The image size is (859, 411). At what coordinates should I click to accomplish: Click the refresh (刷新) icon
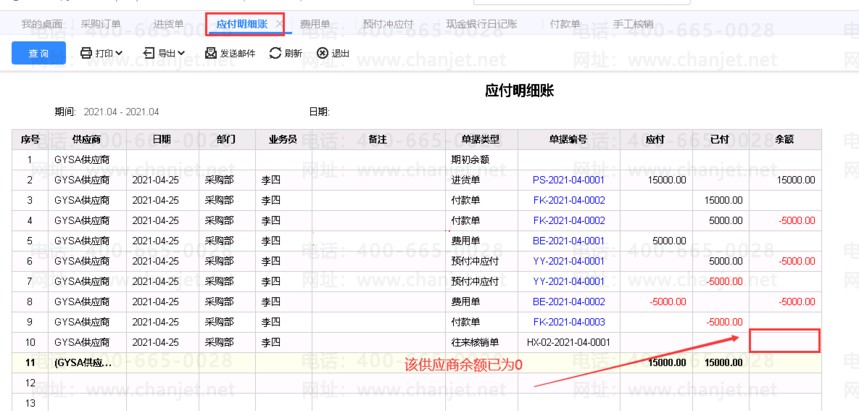click(x=275, y=53)
